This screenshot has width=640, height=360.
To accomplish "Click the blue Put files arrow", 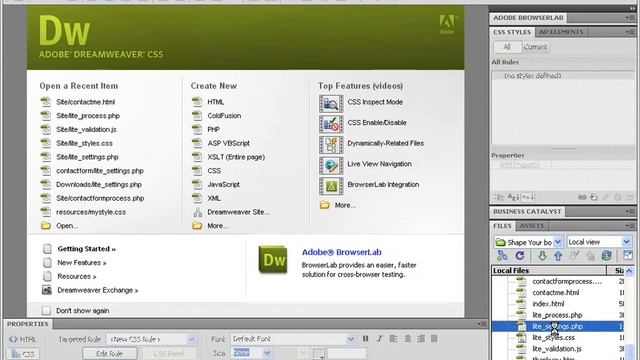I will pos(558,256).
